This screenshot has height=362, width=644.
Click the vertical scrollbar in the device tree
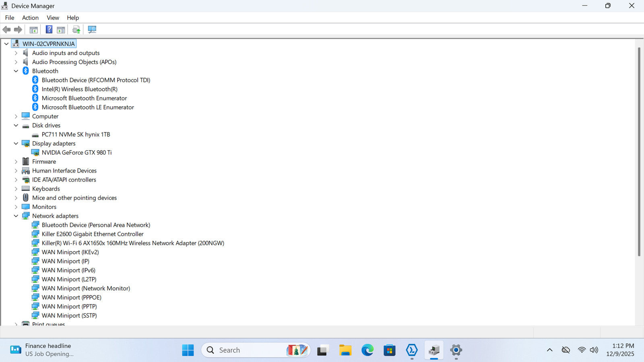[639, 152]
